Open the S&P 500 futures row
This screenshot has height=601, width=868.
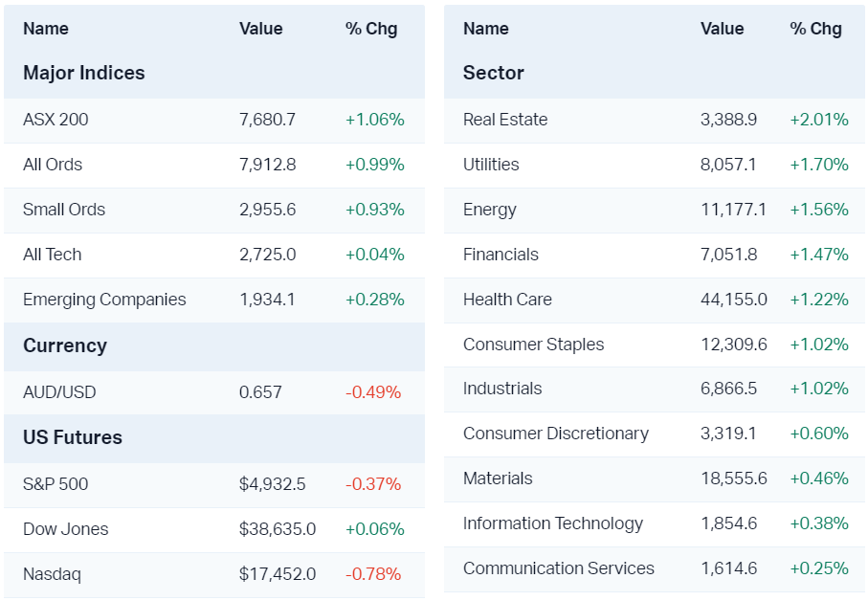(x=56, y=484)
